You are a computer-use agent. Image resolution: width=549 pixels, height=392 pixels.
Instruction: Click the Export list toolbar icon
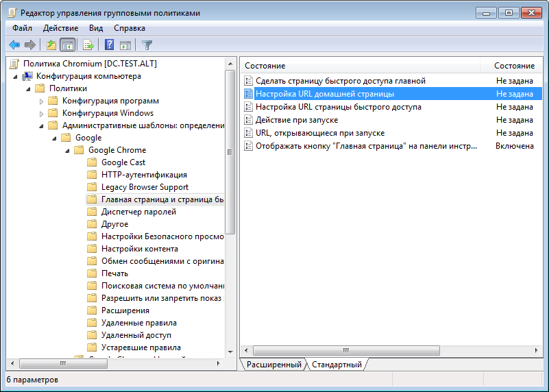point(88,45)
